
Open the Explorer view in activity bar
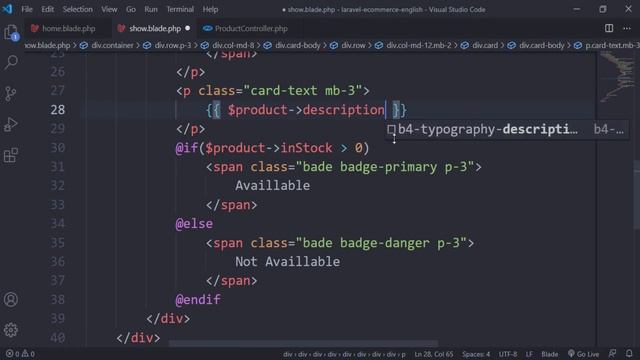coord(11,32)
